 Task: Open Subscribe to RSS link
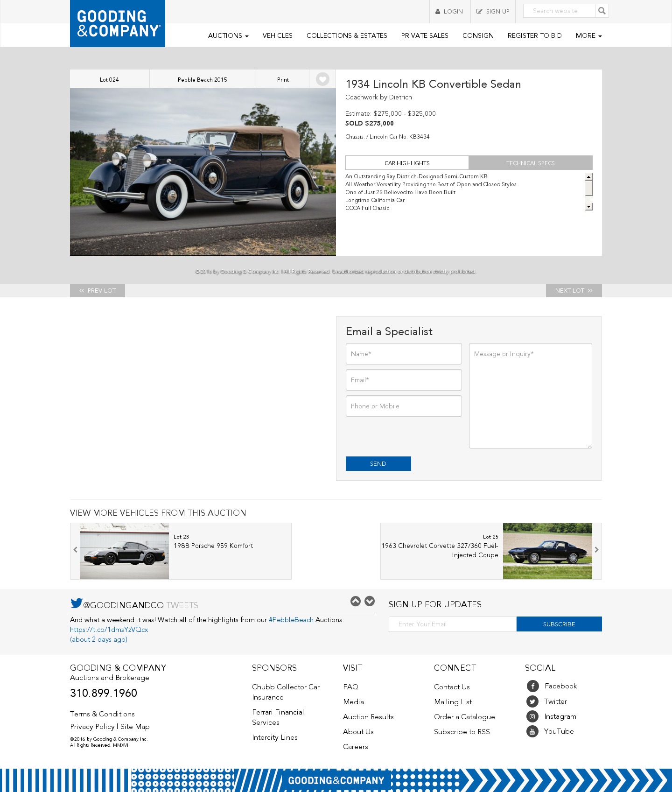(x=462, y=732)
